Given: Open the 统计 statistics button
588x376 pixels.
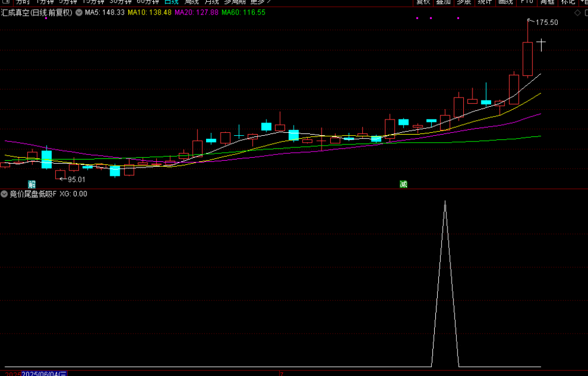Looking at the screenshot, I should pos(484,2).
